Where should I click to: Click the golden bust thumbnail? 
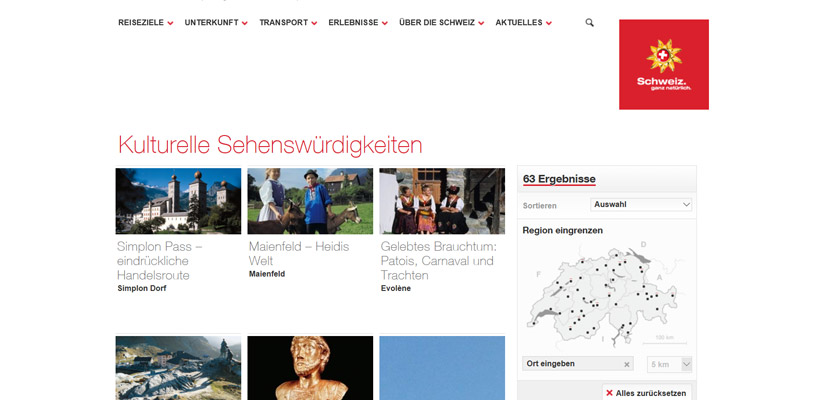tap(310, 368)
